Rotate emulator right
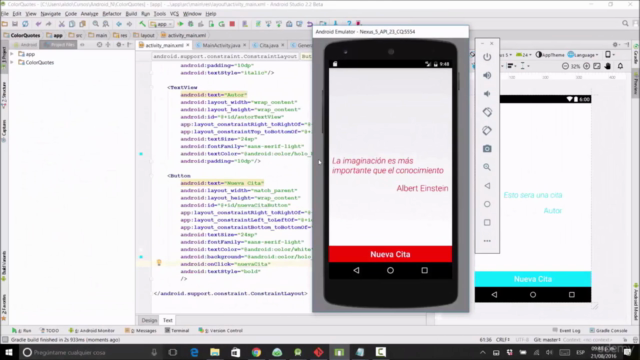 tap(487, 131)
